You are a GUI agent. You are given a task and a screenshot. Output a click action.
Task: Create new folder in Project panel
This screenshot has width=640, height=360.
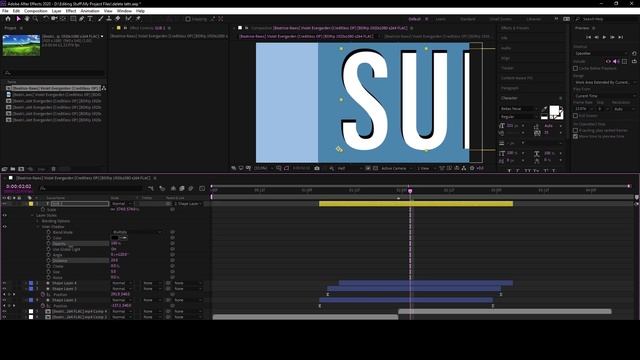coord(13,169)
